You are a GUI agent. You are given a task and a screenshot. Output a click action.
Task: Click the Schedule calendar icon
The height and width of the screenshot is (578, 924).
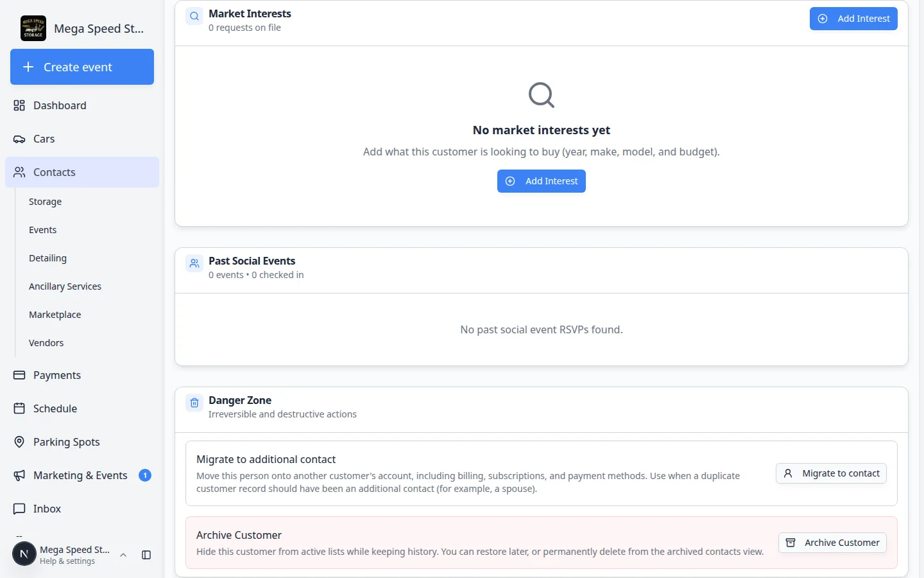19,408
